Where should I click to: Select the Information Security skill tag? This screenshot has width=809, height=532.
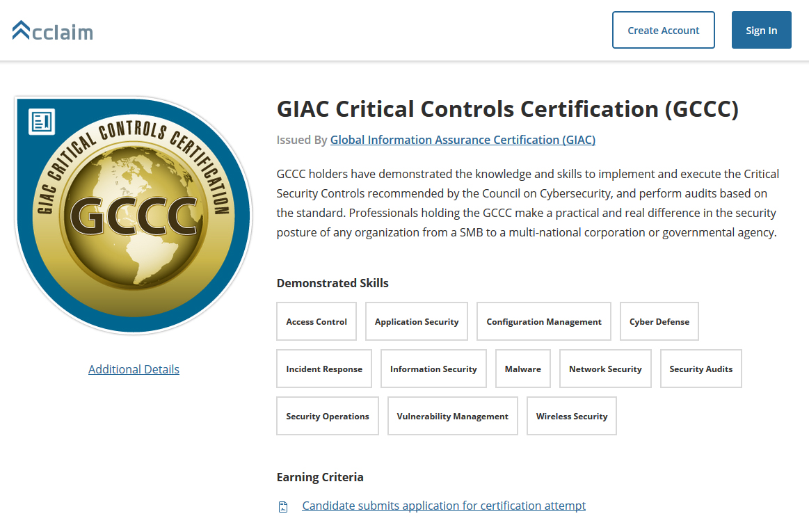pos(433,369)
